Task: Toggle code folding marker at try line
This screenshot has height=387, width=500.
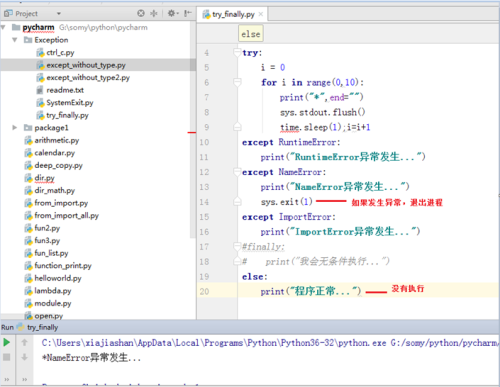Action: (237, 52)
